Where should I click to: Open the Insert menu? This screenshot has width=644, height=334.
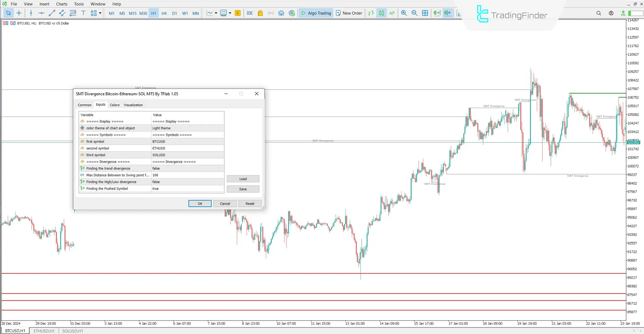tap(44, 4)
